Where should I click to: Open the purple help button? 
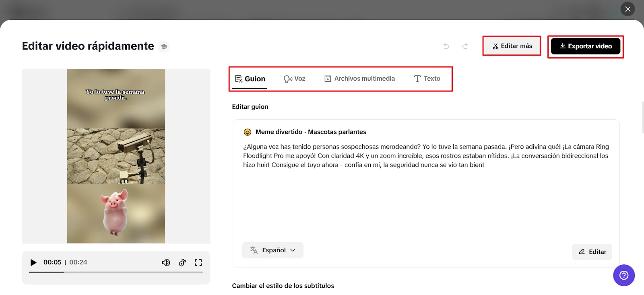click(x=623, y=275)
